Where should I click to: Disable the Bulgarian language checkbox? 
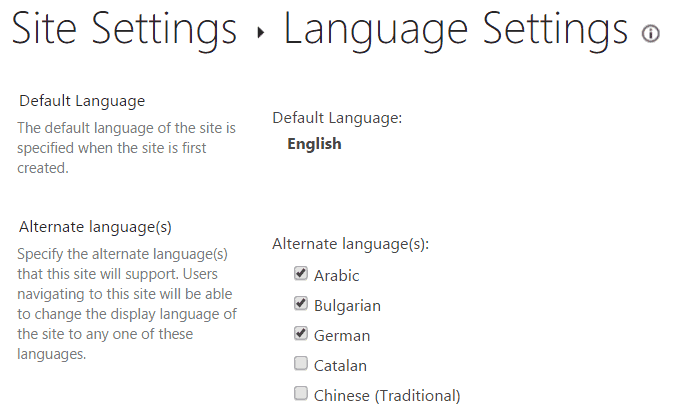click(x=300, y=304)
